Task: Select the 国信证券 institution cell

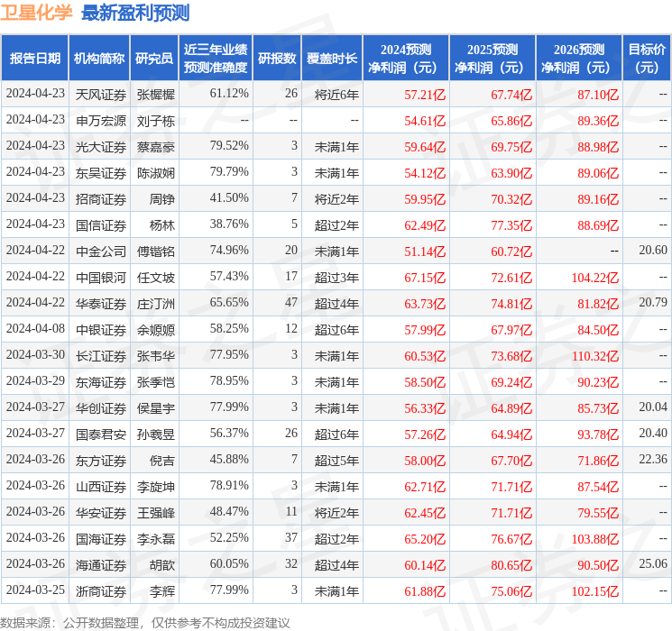Action: [x=101, y=225]
